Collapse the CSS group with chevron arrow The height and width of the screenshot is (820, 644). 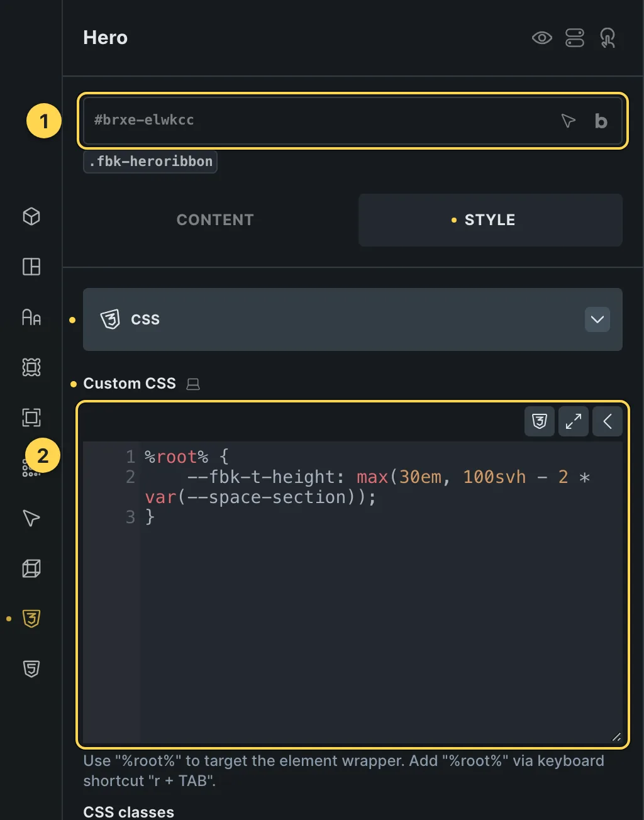597,319
